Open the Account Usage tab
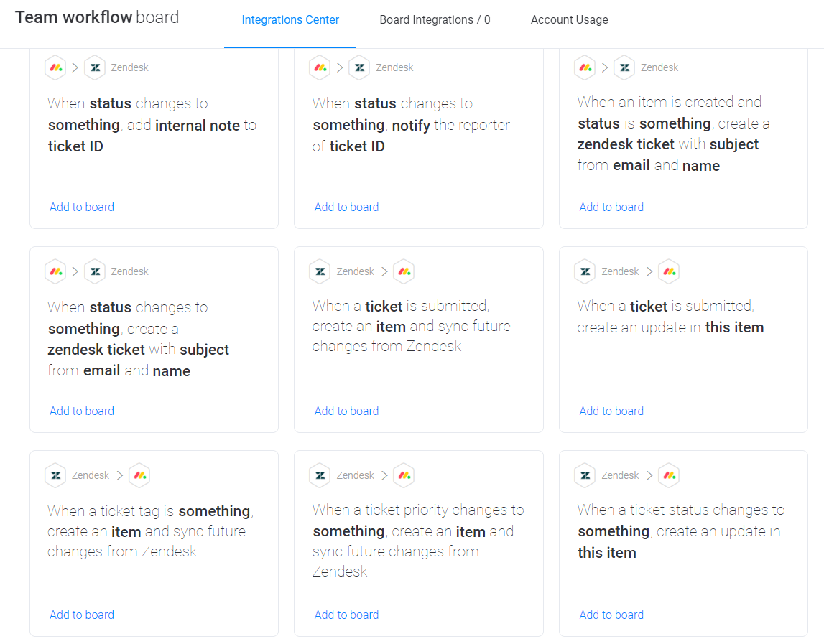Viewport: 824px width, 644px height. (569, 20)
